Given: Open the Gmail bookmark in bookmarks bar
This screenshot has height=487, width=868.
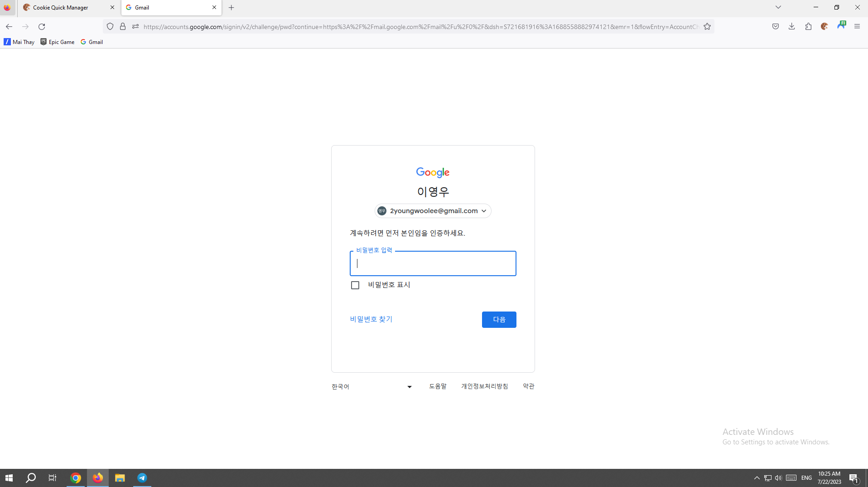Looking at the screenshot, I should (92, 42).
